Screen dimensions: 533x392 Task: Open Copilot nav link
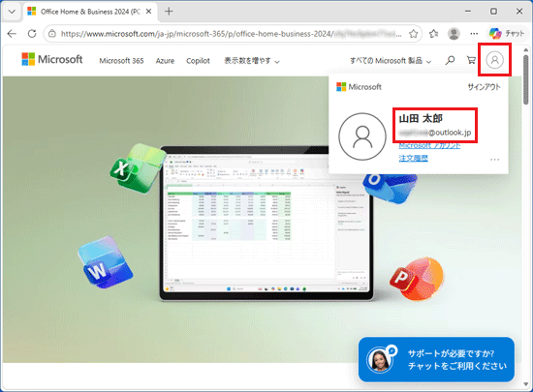click(x=198, y=61)
